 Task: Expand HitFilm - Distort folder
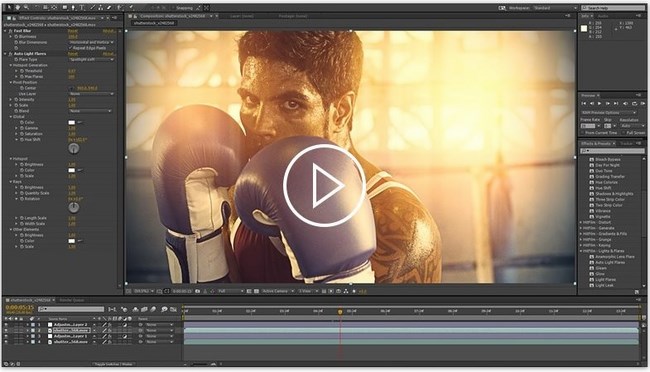581,222
